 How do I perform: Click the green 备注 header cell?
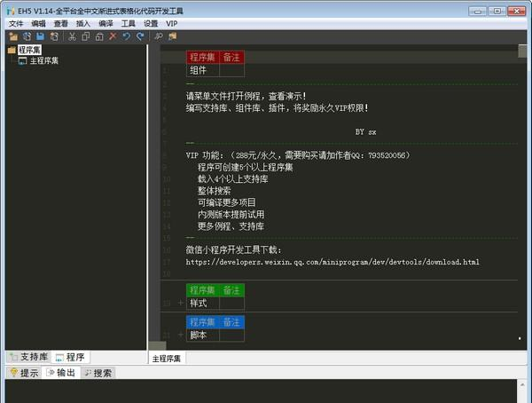(x=231, y=290)
